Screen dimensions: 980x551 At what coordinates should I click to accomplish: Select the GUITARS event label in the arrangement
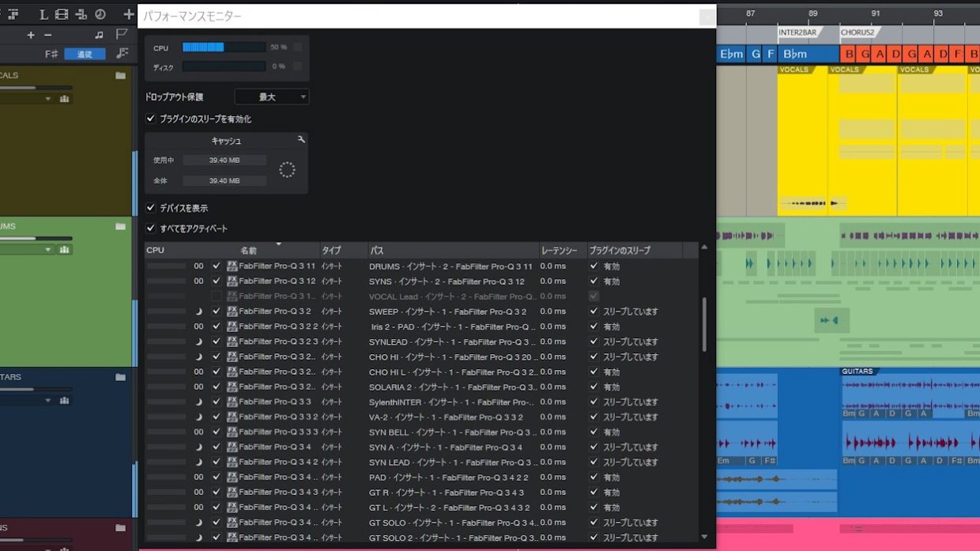click(857, 372)
